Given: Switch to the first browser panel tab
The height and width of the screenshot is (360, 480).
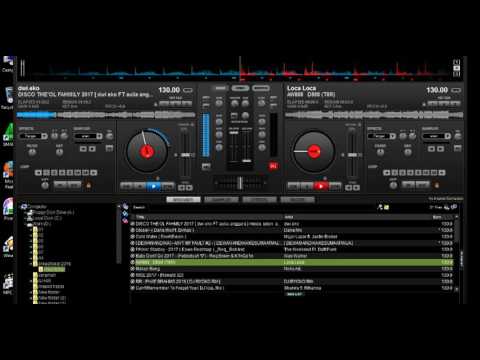Looking at the screenshot, I should pyautogui.click(x=183, y=199).
